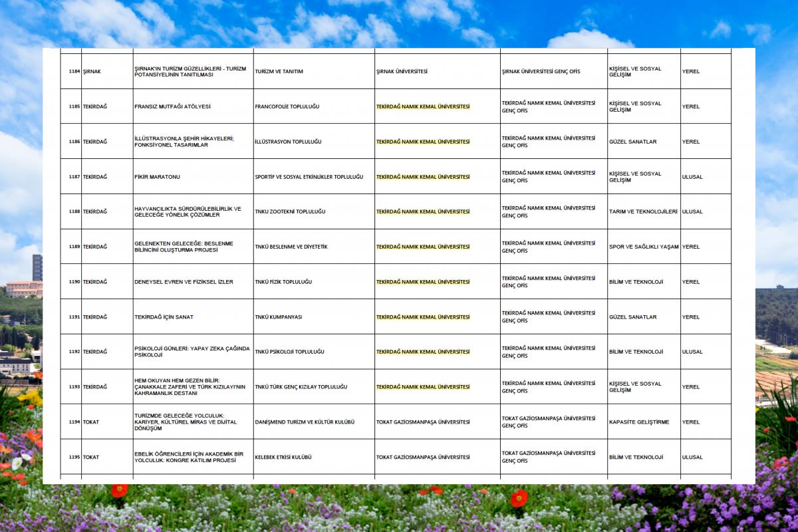Select TARIM VE TEKNOLOJİLERİ category cell
The width and height of the screenshot is (798, 532).
coord(644,211)
